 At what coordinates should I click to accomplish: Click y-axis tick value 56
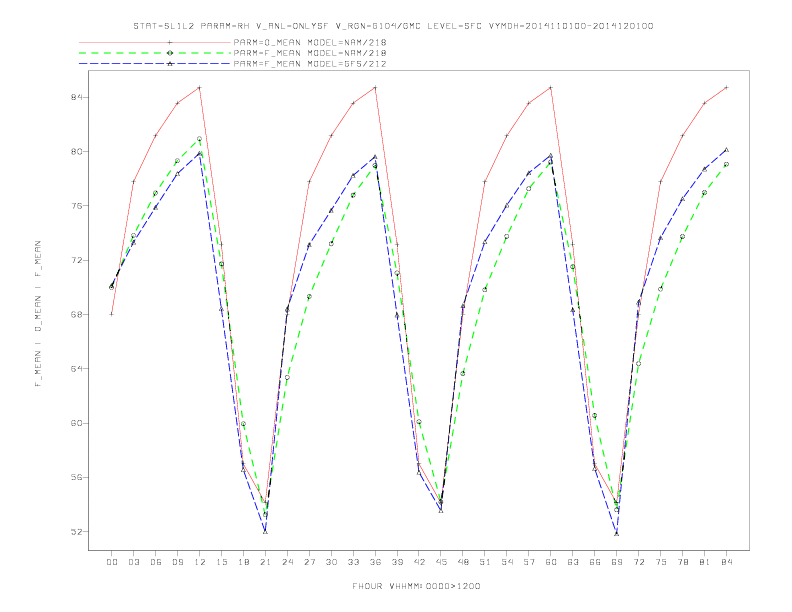click(x=77, y=477)
